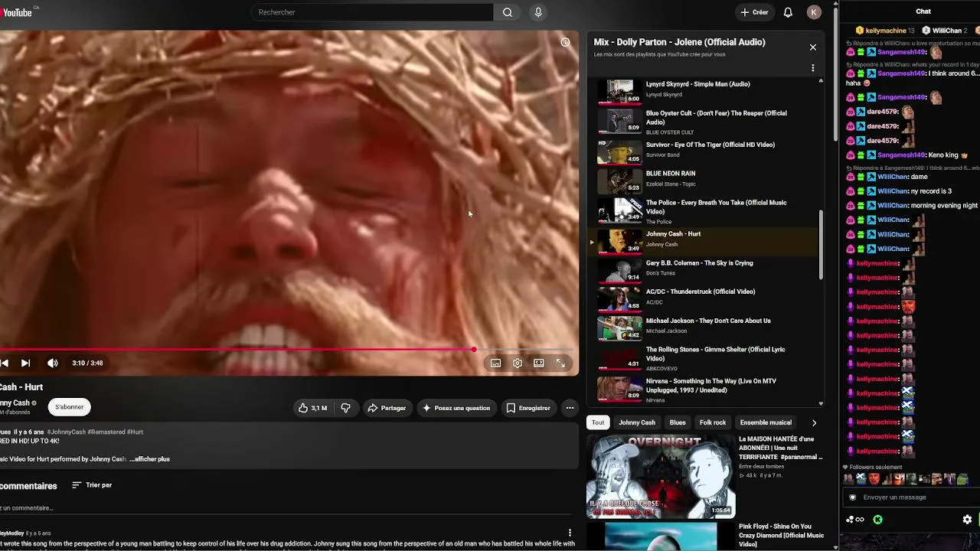Screen dimensions: 980x551
Task: Select the Folk rock filter chip
Action: [x=713, y=422]
